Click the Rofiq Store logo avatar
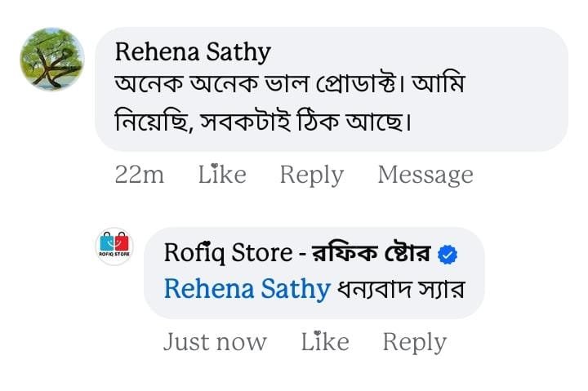Viewport: 588px width, 391px height. point(114,247)
